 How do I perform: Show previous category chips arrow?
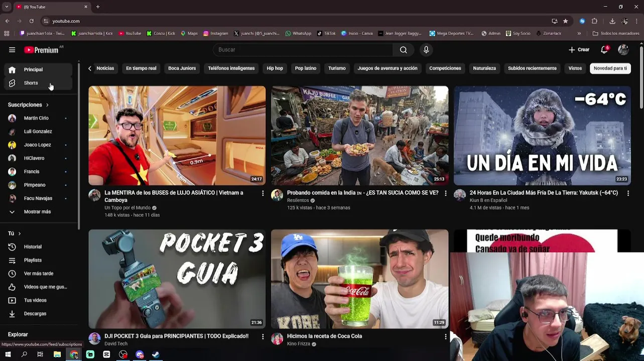click(90, 68)
